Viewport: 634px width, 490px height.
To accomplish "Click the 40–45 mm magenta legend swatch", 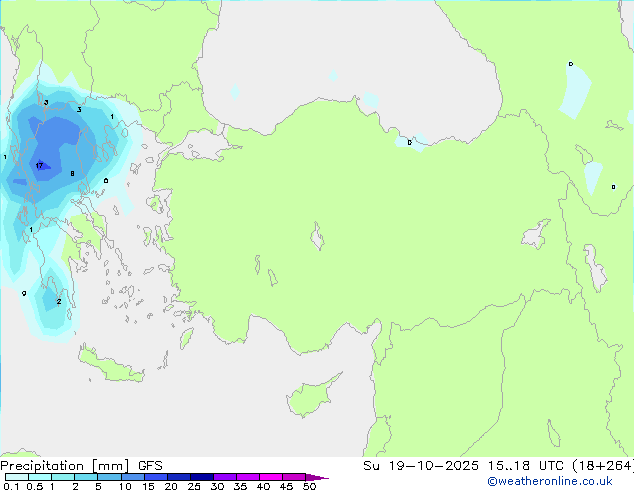I will [271, 477].
